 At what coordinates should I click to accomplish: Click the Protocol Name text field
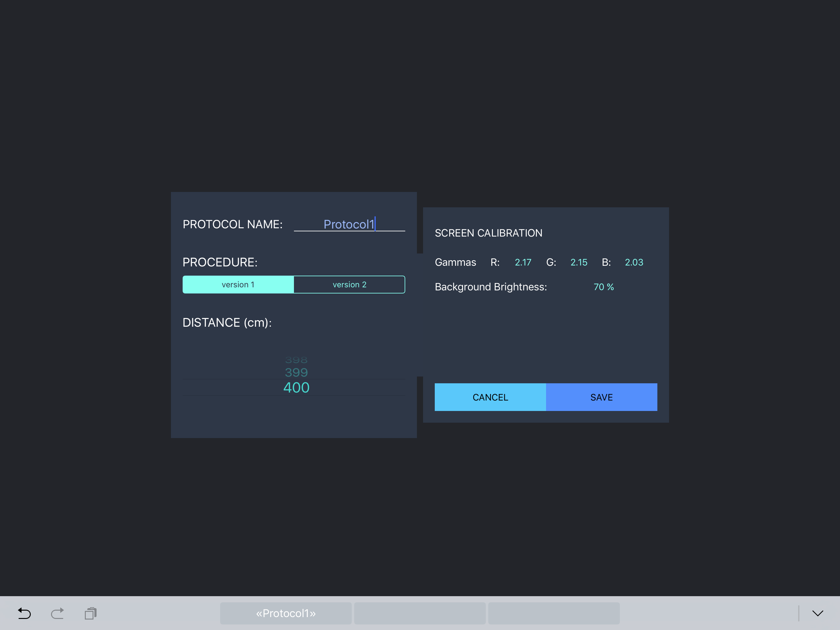click(349, 224)
